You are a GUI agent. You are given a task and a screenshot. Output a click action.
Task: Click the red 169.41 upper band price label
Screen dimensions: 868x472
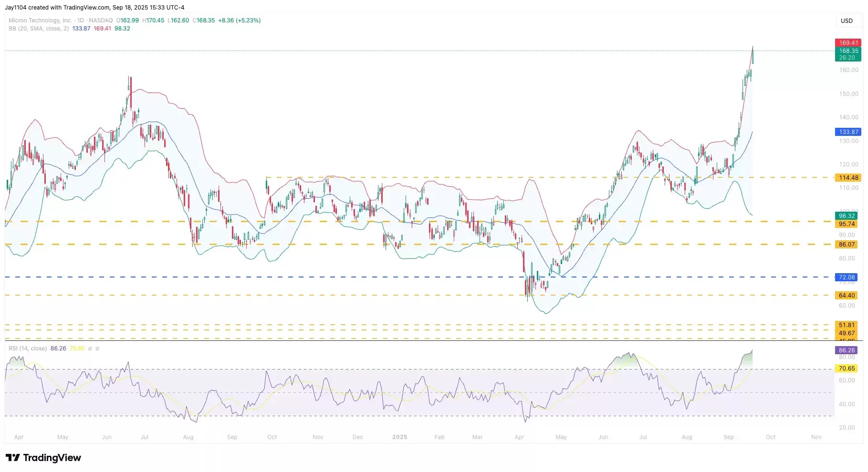tap(848, 43)
